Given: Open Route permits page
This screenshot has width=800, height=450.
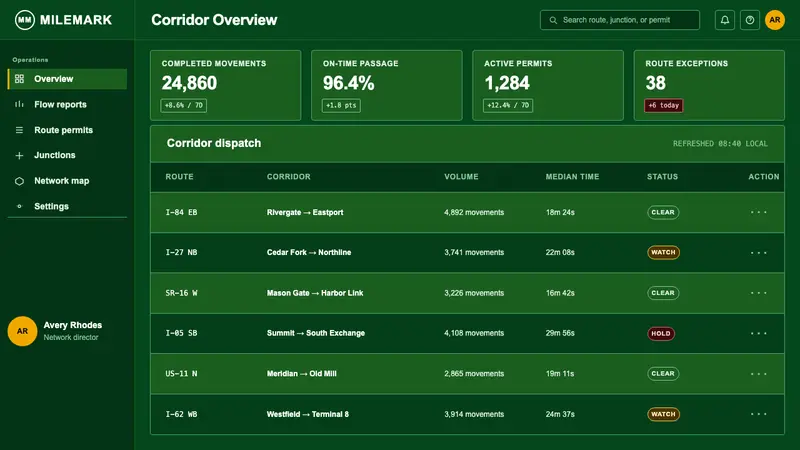Looking at the screenshot, I should coord(67,130).
